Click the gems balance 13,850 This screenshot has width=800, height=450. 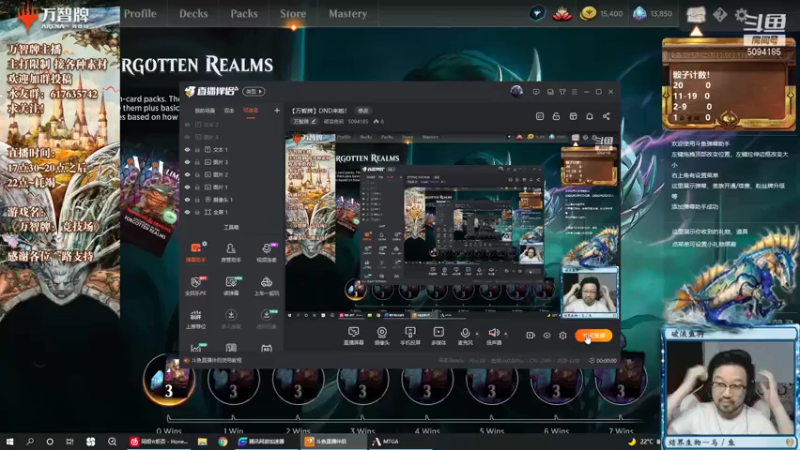653,14
